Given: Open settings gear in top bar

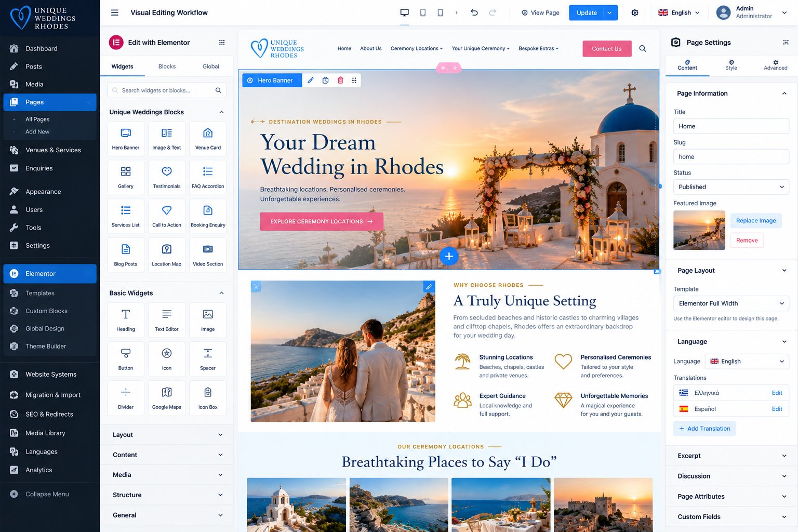Looking at the screenshot, I should (635, 12).
